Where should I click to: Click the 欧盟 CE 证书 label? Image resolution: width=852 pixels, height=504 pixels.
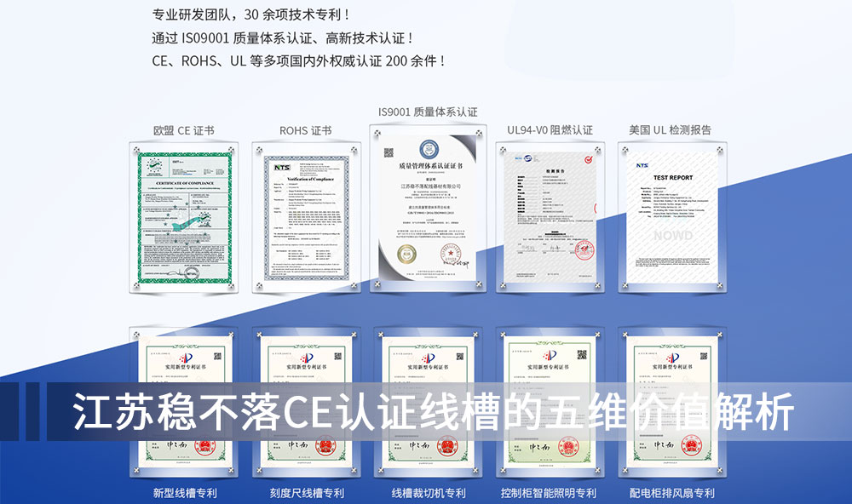point(183,130)
